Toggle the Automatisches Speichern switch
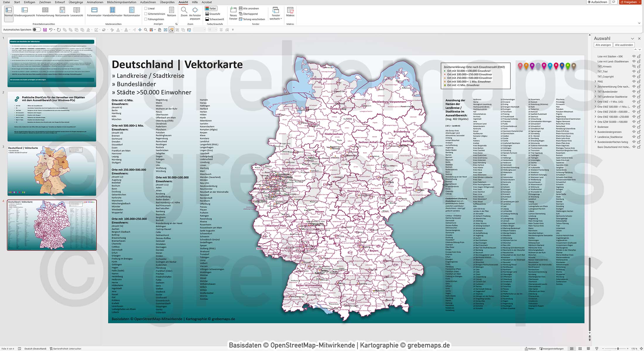This screenshot has height=351, width=644. pos(36,30)
